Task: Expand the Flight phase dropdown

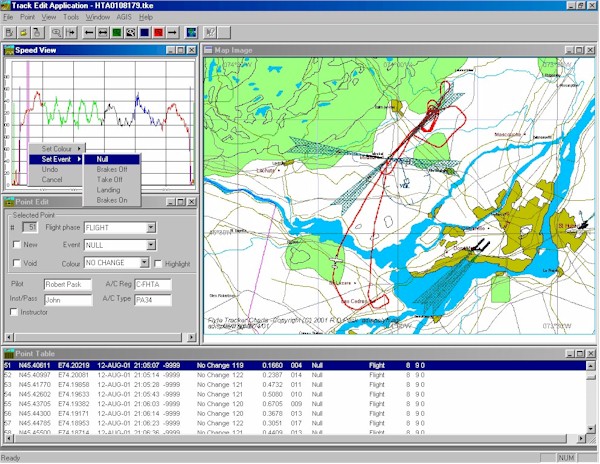Action: tap(151, 227)
